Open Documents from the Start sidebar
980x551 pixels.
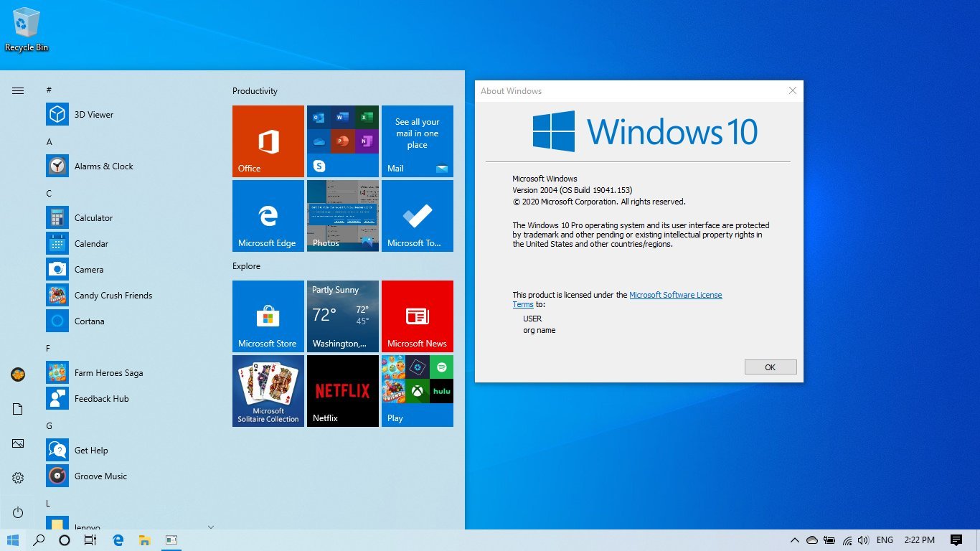coord(18,409)
